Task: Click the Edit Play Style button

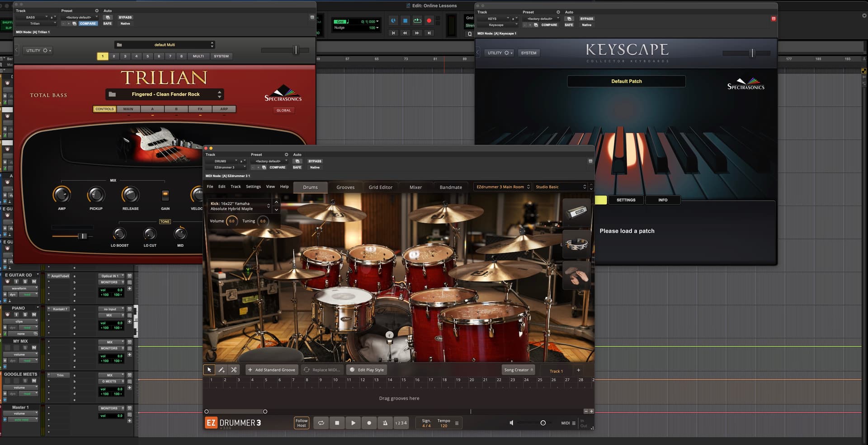Action: coord(367,370)
